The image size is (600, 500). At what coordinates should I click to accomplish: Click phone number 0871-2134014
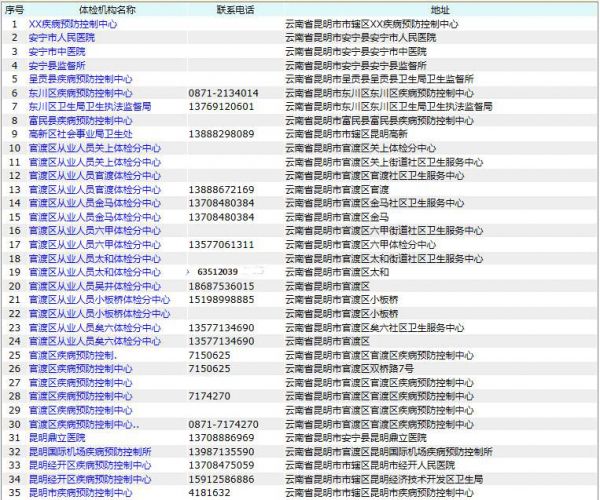tap(223, 92)
